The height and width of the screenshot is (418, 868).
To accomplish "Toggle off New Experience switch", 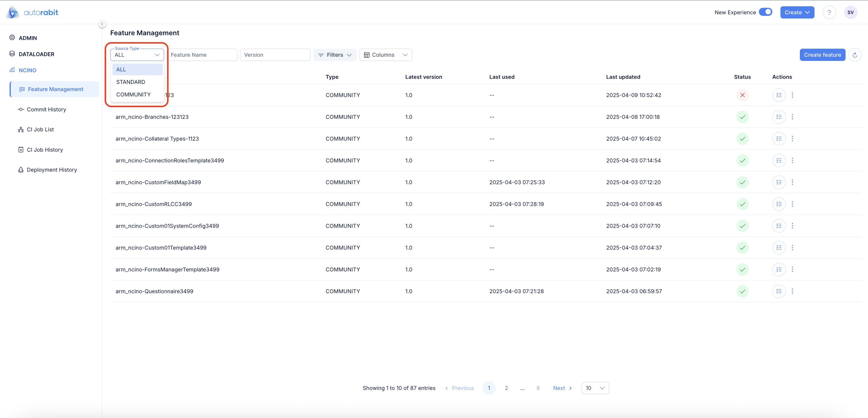I will [765, 12].
